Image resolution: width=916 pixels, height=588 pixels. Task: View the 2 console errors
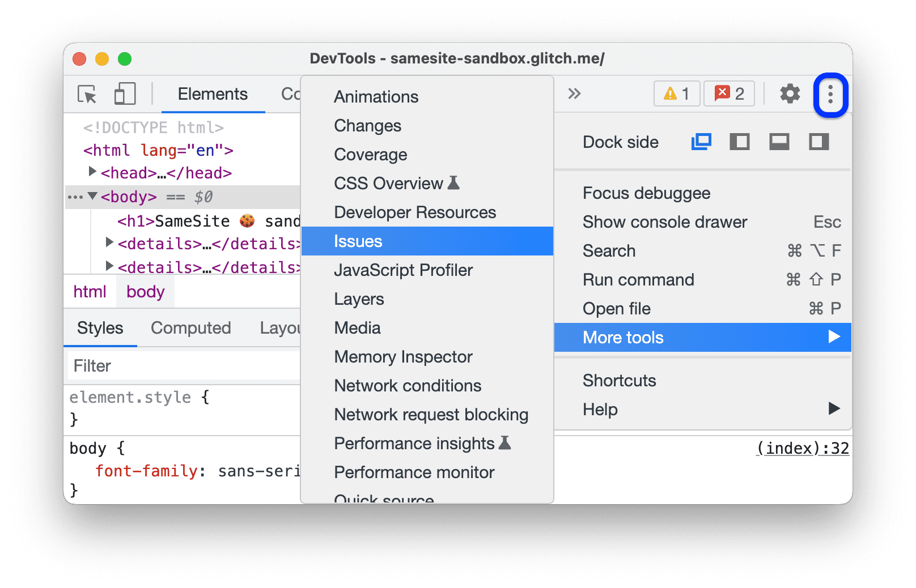click(729, 93)
